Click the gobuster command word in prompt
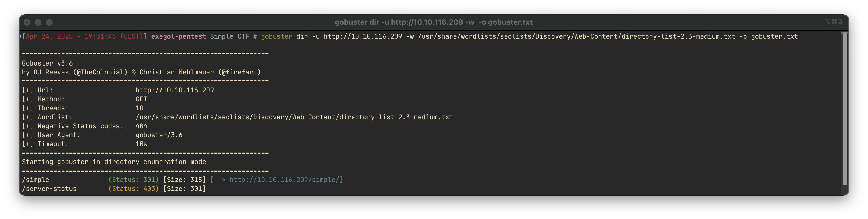The width and height of the screenshot is (868, 219). click(276, 36)
